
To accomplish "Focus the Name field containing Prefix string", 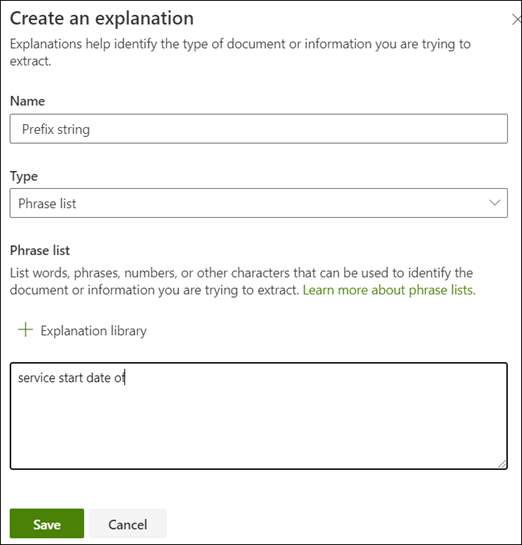I will (x=259, y=129).
